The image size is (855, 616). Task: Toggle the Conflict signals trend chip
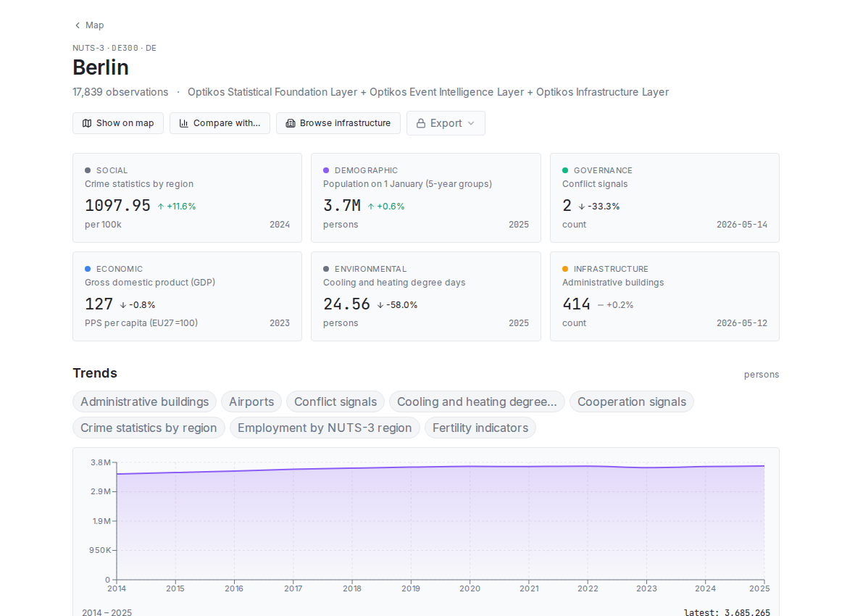click(335, 401)
